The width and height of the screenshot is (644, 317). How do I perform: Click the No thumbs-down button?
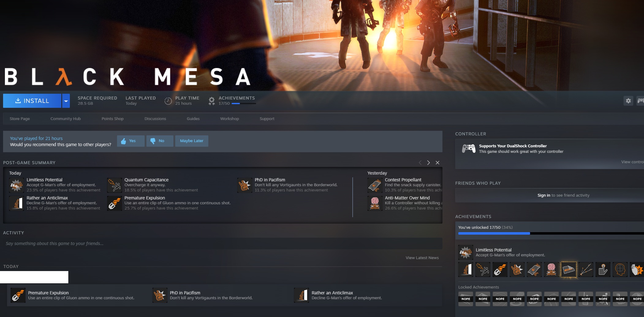coord(160,141)
